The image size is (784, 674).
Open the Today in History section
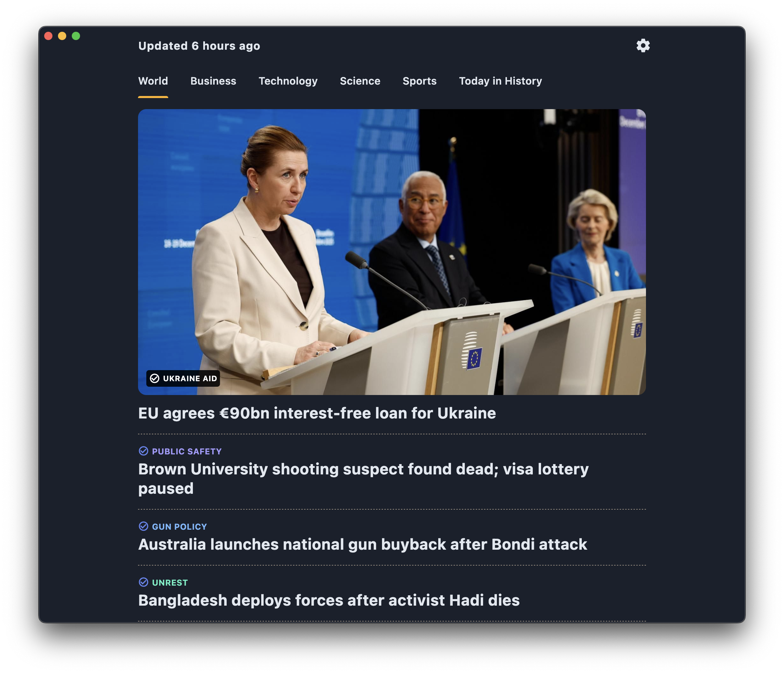(500, 81)
